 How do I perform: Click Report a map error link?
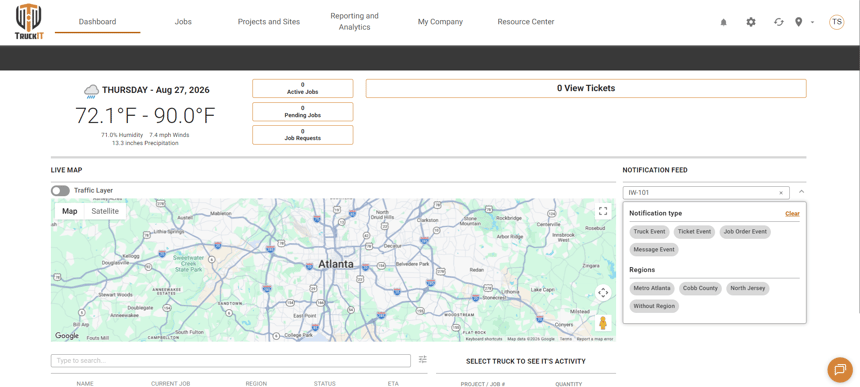[595, 339]
